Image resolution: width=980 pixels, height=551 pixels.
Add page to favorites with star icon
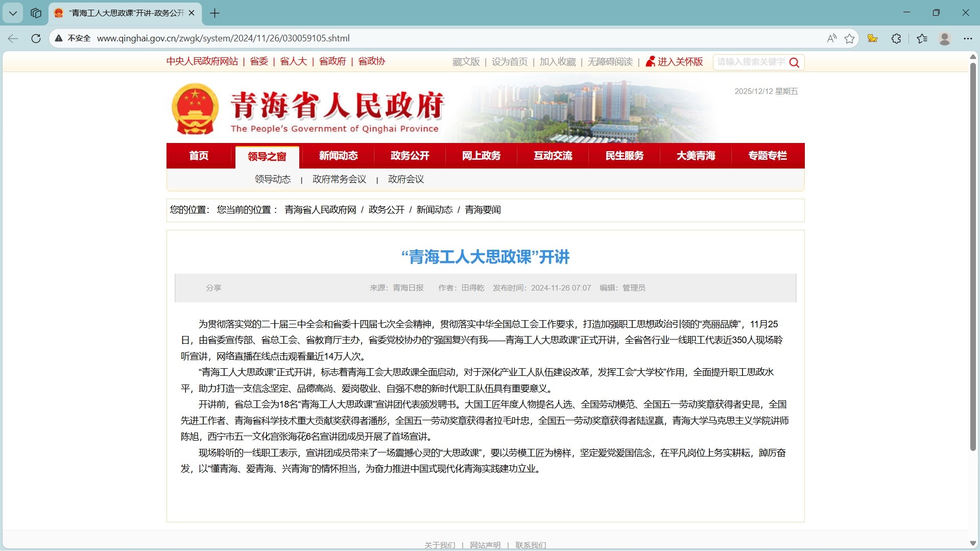pyautogui.click(x=849, y=38)
